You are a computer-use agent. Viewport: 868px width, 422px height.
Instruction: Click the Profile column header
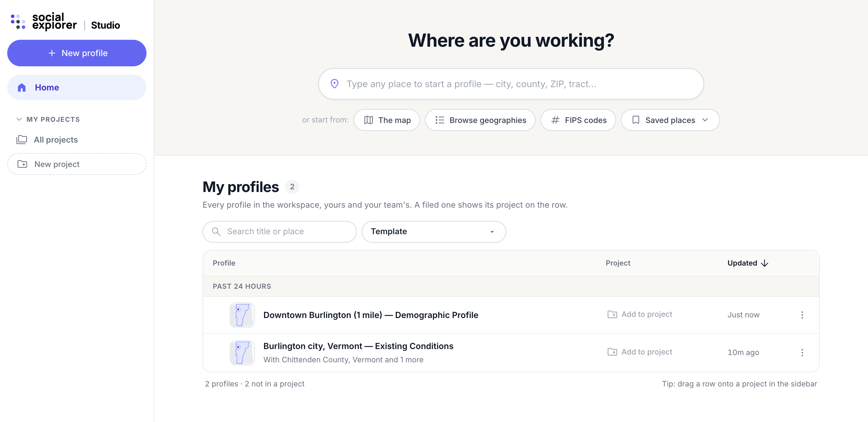click(224, 263)
